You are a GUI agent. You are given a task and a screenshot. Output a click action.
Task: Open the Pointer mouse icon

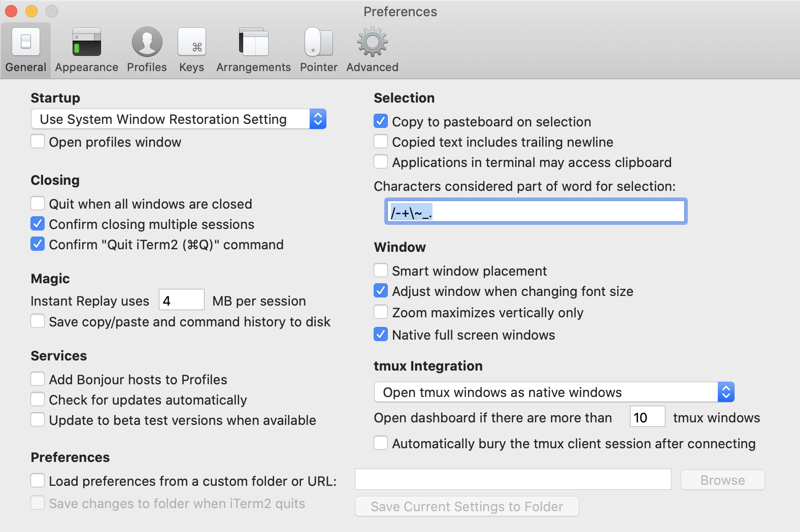(x=319, y=42)
